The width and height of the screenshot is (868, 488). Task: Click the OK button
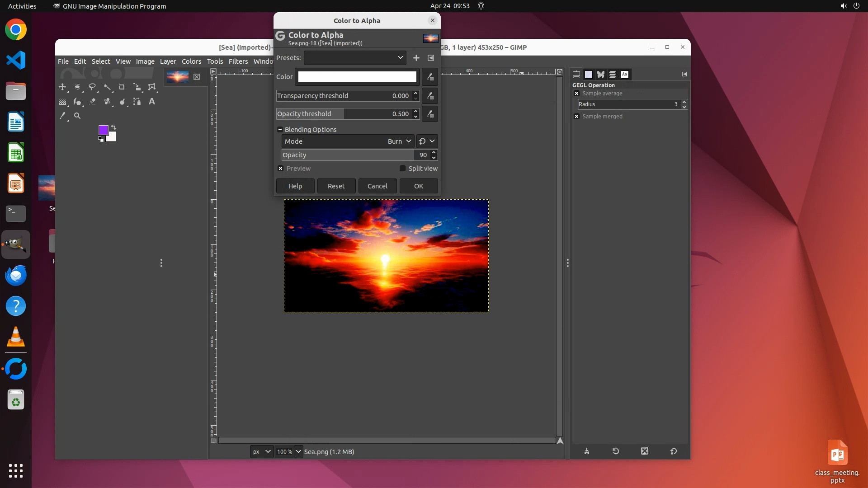pyautogui.click(x=418, y=186)
